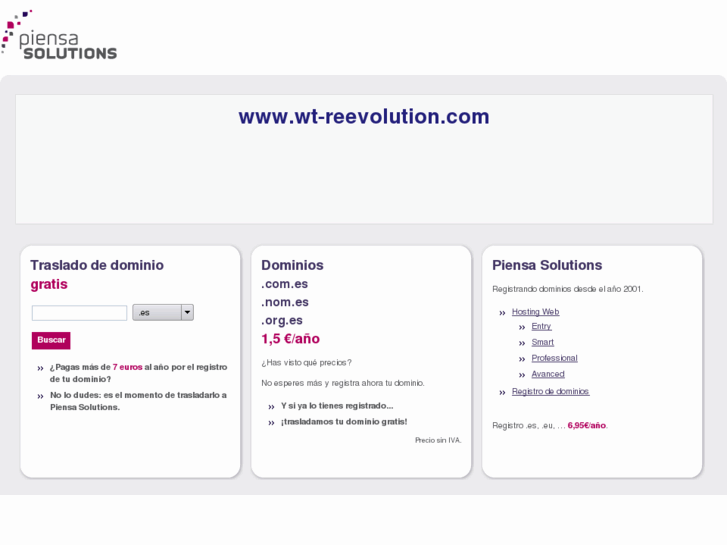This screenshot has height=545, width=727.
Task: Click the '7 euros' highlighted text
Action: (x=127, y=366)
